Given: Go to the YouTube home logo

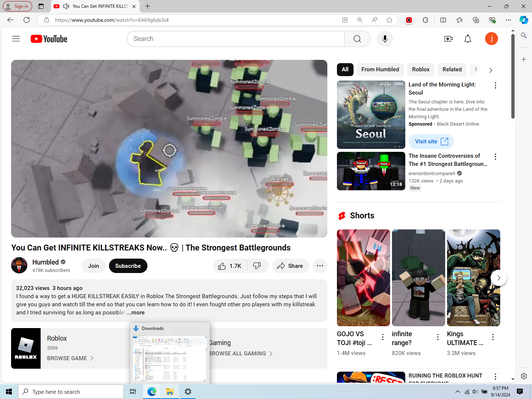Looking at the screenshot, I should click(x=49, y=39).
